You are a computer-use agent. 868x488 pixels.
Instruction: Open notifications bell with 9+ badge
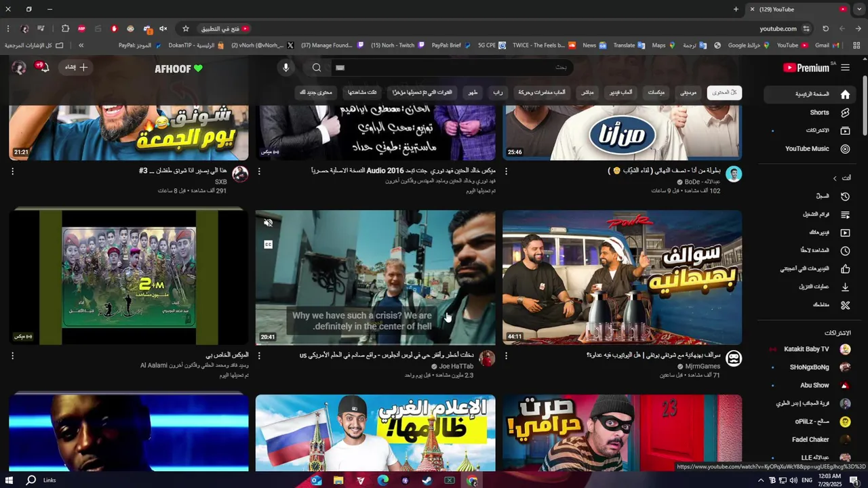click(x=43, y=68)
